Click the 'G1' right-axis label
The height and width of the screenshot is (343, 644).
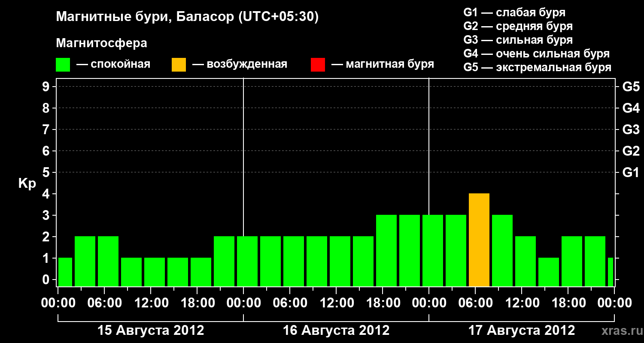631,172
